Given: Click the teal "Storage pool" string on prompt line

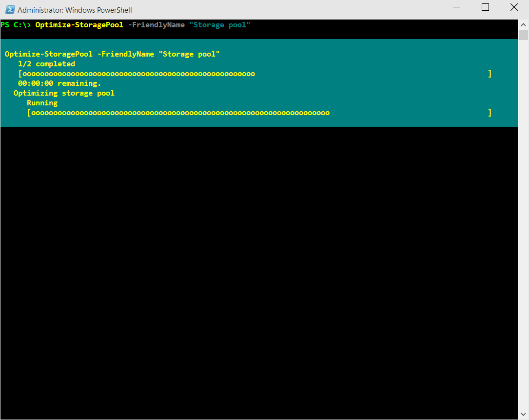Looking at the screenshot, I should [219, 25].
